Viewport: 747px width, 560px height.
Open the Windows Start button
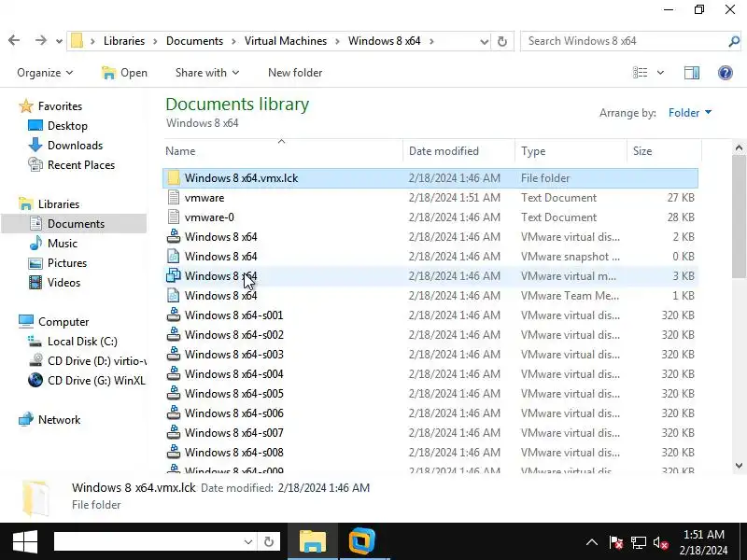[x=25, y=541]
